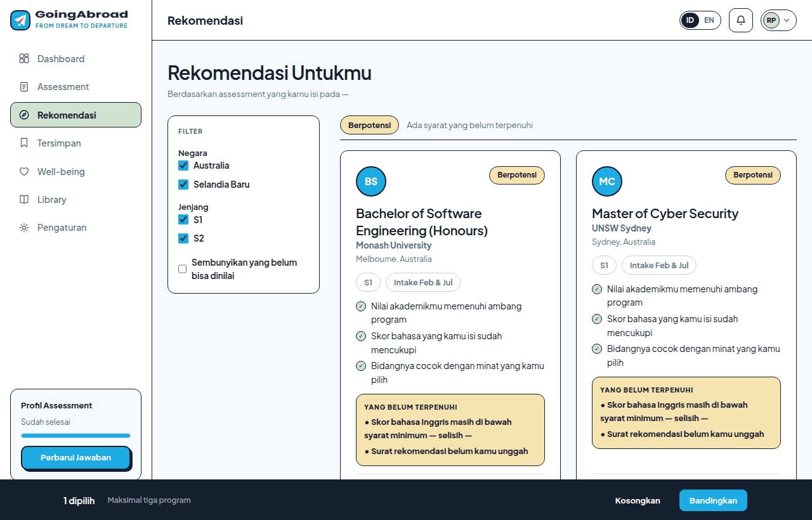Uncheck the Selandia Baru country filter

pyautogui.click(x=183, y=185)
